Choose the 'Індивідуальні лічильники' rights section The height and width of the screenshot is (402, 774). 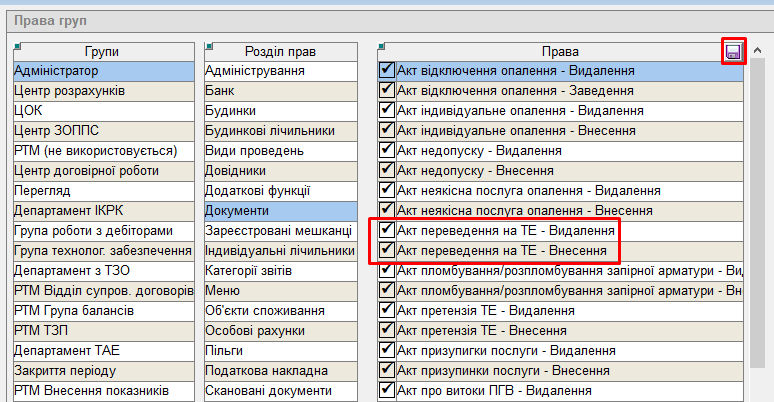click(x=279, y=251)
